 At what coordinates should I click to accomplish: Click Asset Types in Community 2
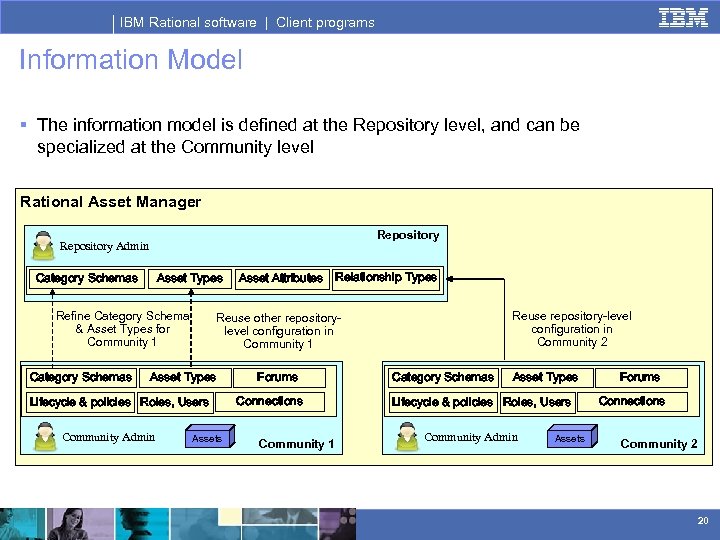point(547,377)
